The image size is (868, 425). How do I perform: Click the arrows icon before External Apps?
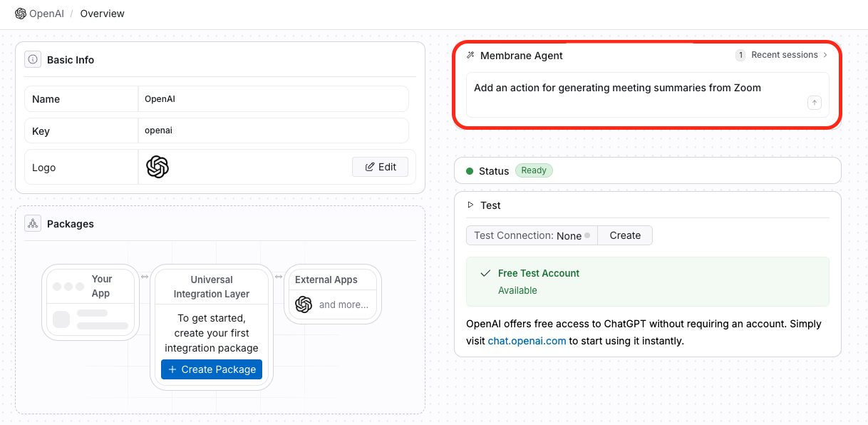[279, 277]
